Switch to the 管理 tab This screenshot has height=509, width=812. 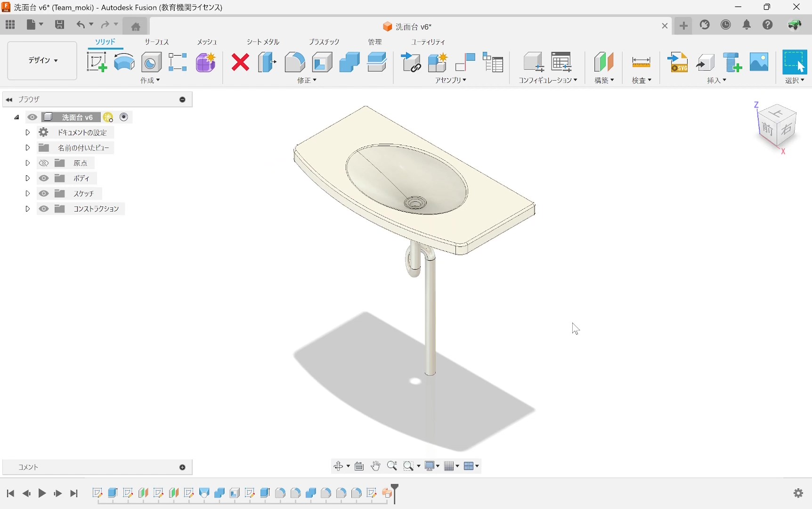pyautogui.click(x=375, y=42)
